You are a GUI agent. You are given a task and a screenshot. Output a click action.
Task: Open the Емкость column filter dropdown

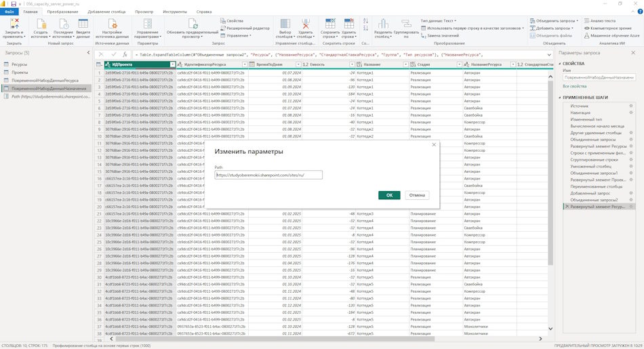point(352,64)
